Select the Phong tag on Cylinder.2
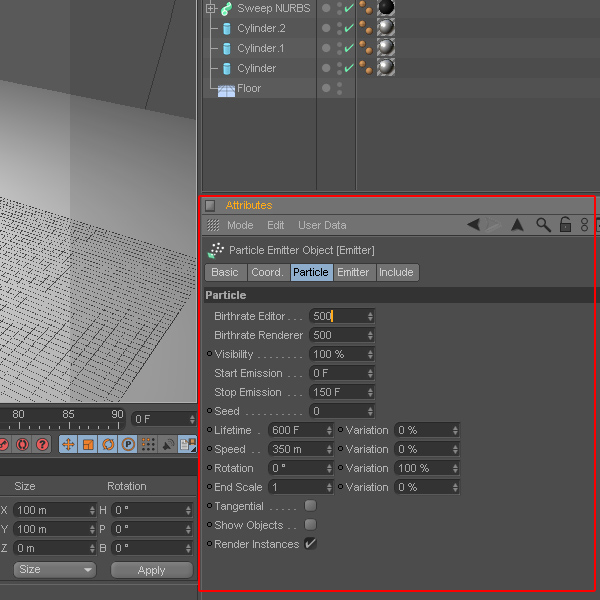Viewport: 600px width, 600px height. pyautogui.click(x=365, y=28)
